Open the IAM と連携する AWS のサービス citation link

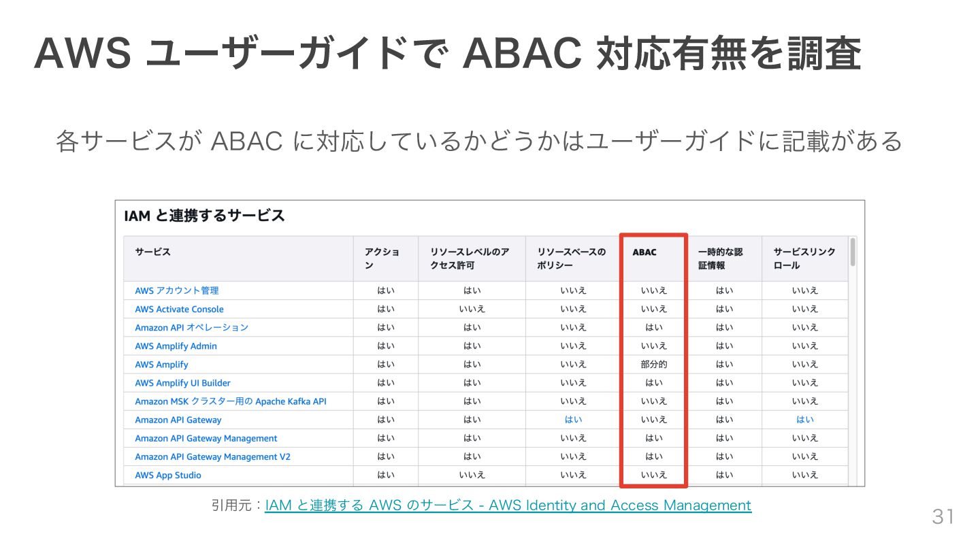(508, 505)
